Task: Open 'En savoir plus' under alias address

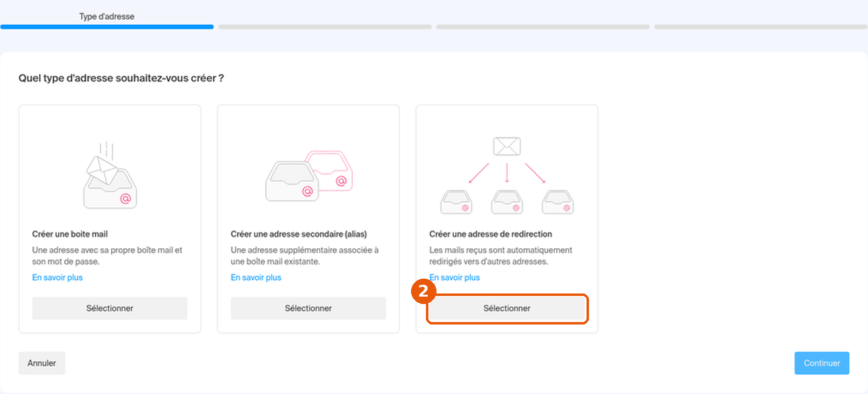Action: click(256, 277)
